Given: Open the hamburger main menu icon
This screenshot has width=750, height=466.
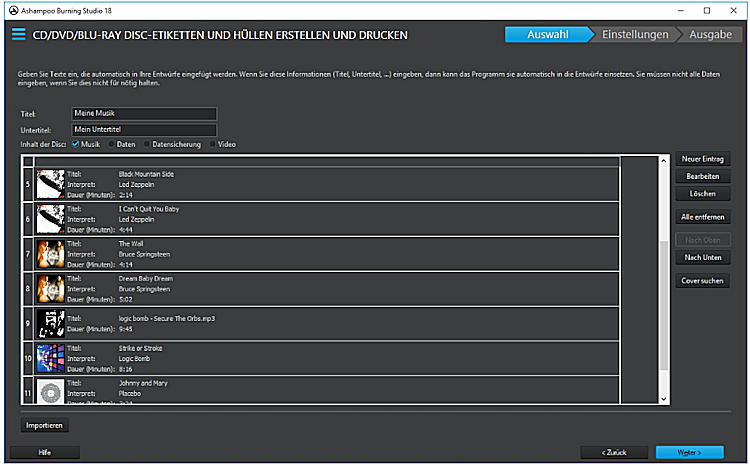Looking at the screenshot, I should point(17,34).
